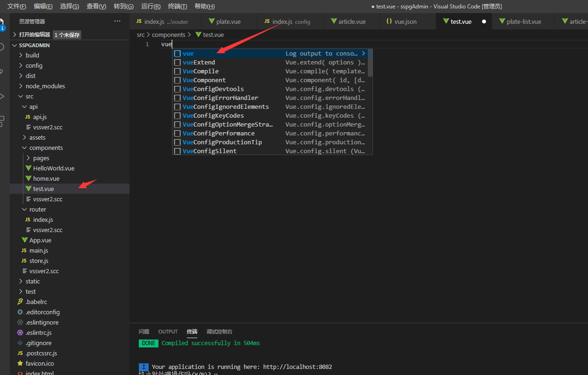The width and height of the screenshot is (588, 375).
Task: Click the JS icon beside store.js
Action: click(24, 261)
